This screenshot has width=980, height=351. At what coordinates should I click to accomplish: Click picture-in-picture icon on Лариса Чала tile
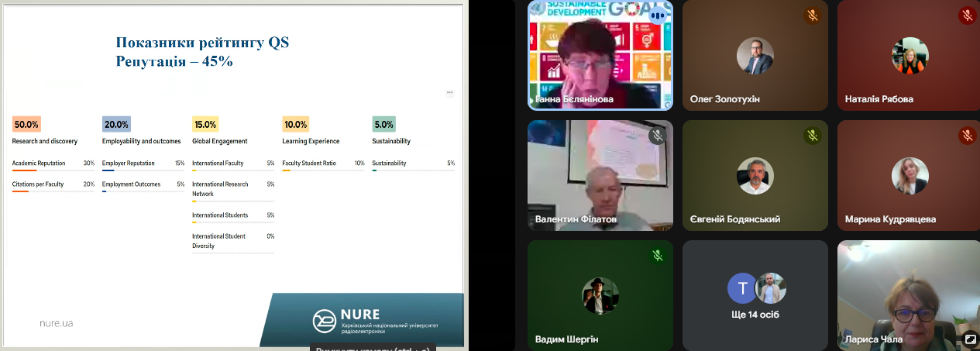coord(969,339)
